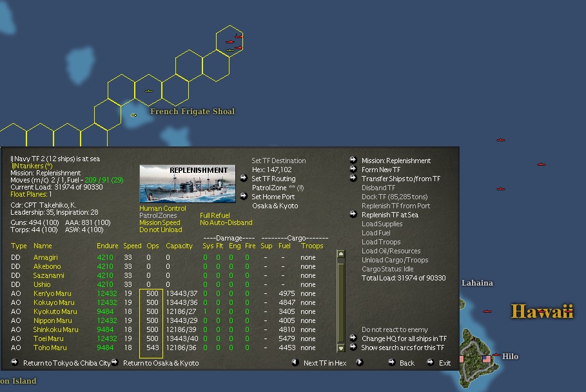The image size is (586, 392).
Task: Click the US flag base icon at Hilo
Action: click(487, 359)
